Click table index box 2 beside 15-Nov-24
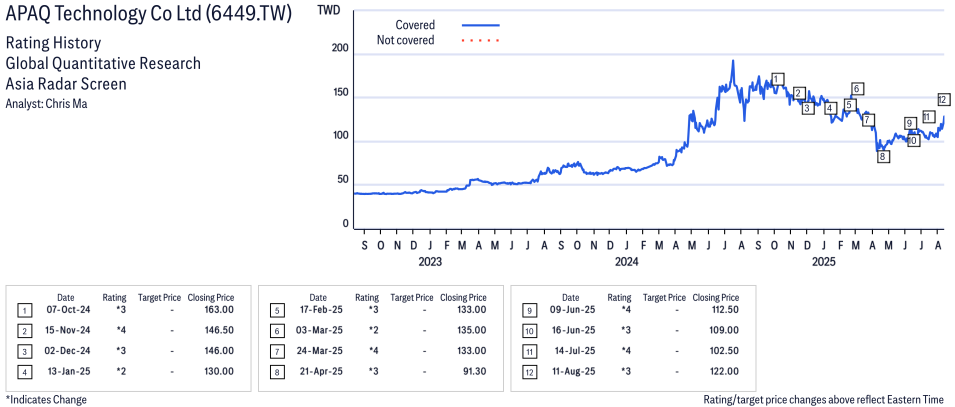This screenshot has width=955, height=407. 23,331
